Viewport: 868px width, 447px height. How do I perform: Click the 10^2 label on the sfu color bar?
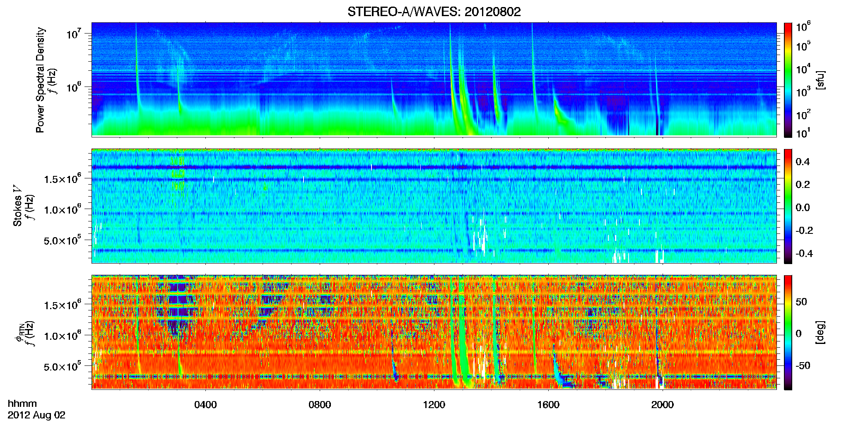coord(804,115)
